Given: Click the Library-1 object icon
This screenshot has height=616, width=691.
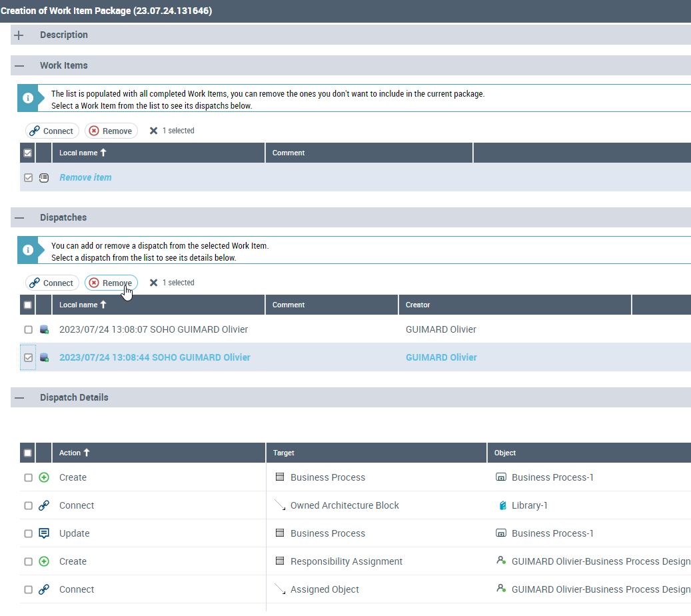Looking at the screenshot, I should (502, 505).
